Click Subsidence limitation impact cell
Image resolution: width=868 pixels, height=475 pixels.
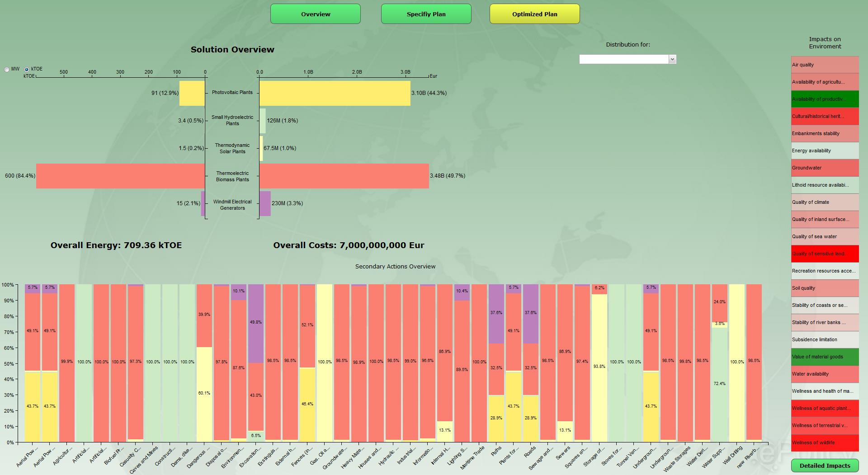[825, 339]
